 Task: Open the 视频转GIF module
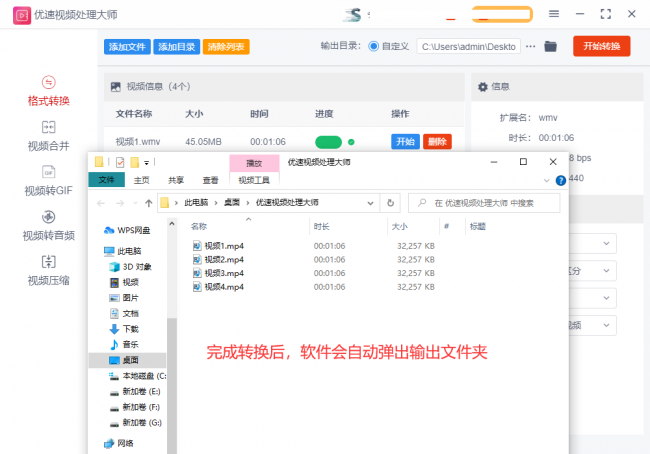click(x=49, y=181)
